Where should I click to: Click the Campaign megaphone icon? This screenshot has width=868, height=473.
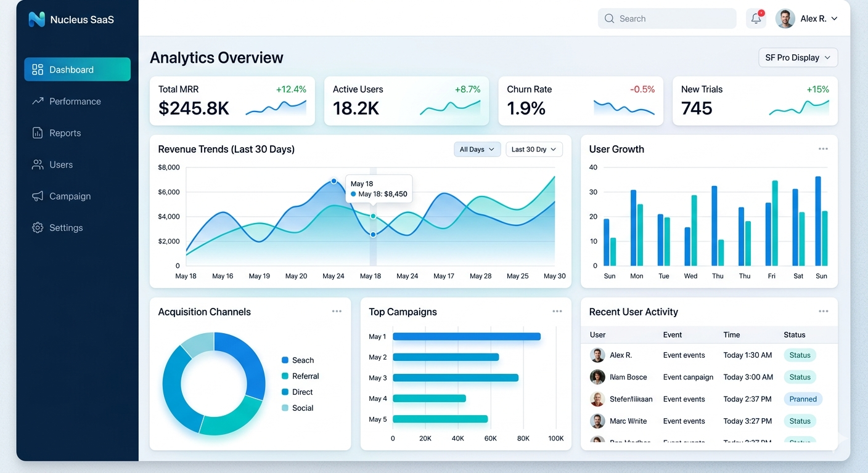[38, 196]
